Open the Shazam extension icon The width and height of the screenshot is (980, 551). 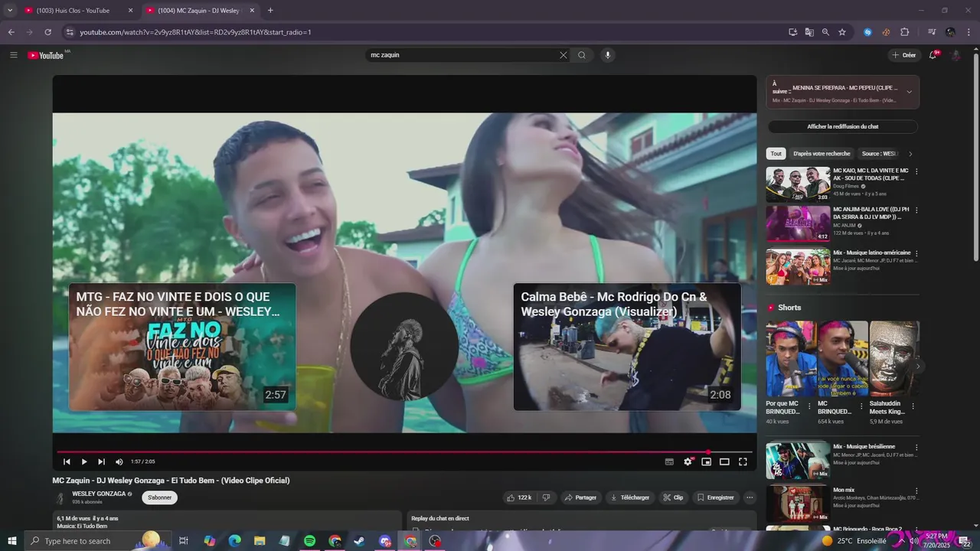pos(867,32)
